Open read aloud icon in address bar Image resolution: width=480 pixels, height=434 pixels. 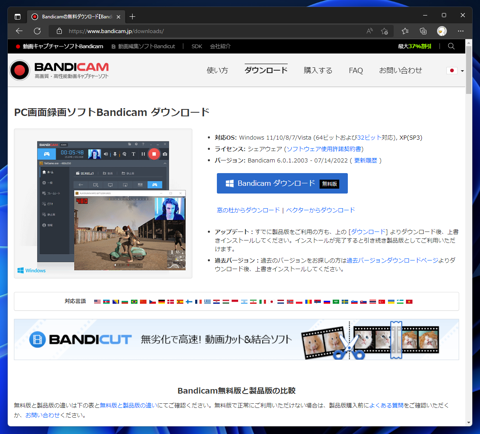(369, 31)
